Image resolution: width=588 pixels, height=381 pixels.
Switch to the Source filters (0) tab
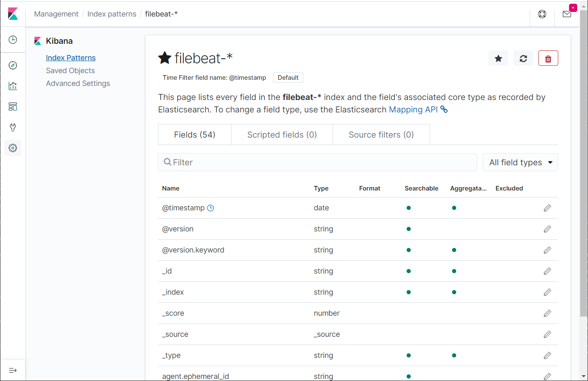pos(381,135)
